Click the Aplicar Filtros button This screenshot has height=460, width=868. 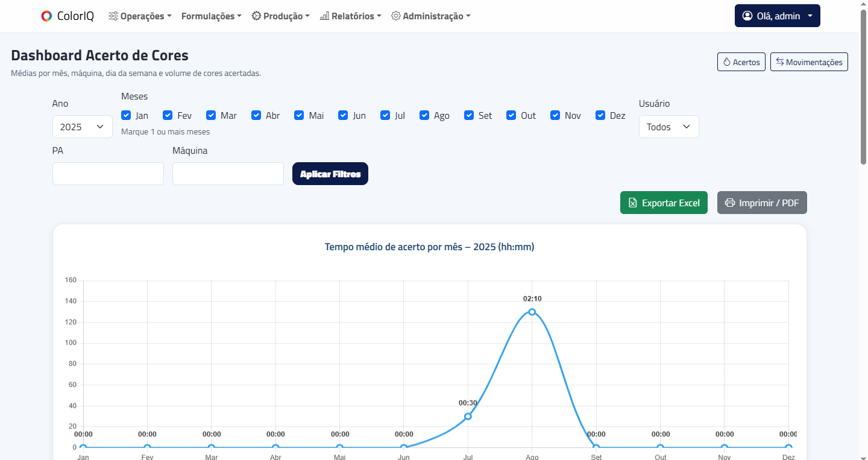click(330, 174)
